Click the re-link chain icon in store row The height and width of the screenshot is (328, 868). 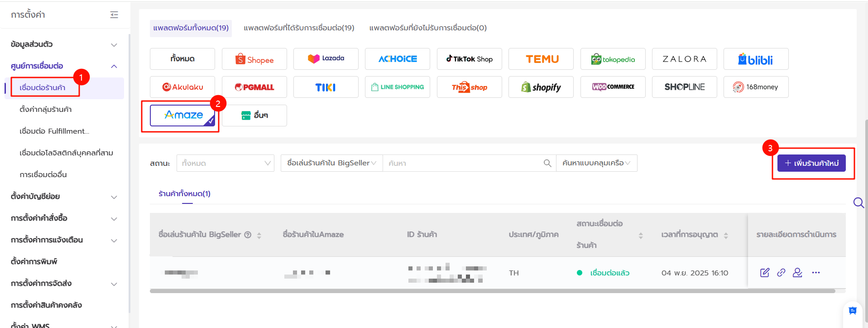pyautogui.click(x=781, y=273)
